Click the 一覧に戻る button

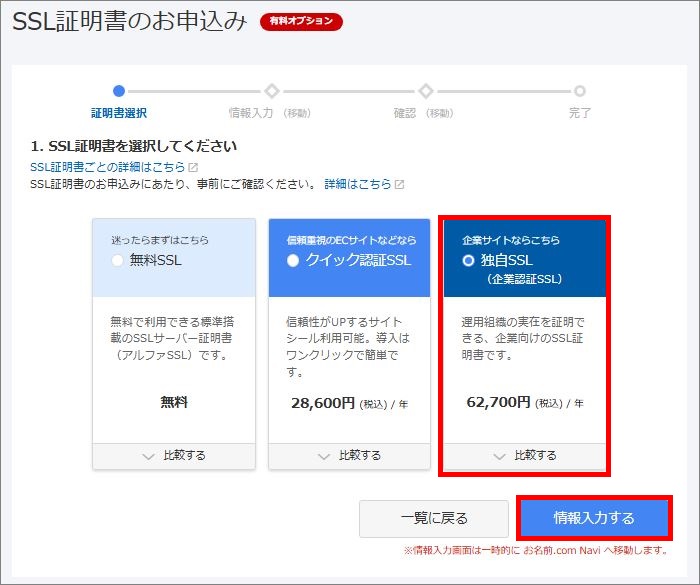pos(434,518)
